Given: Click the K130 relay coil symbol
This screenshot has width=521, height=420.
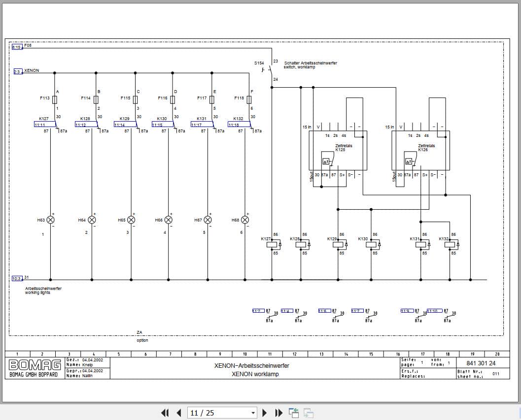Looking at the screenshot, I should pos(371,245).
